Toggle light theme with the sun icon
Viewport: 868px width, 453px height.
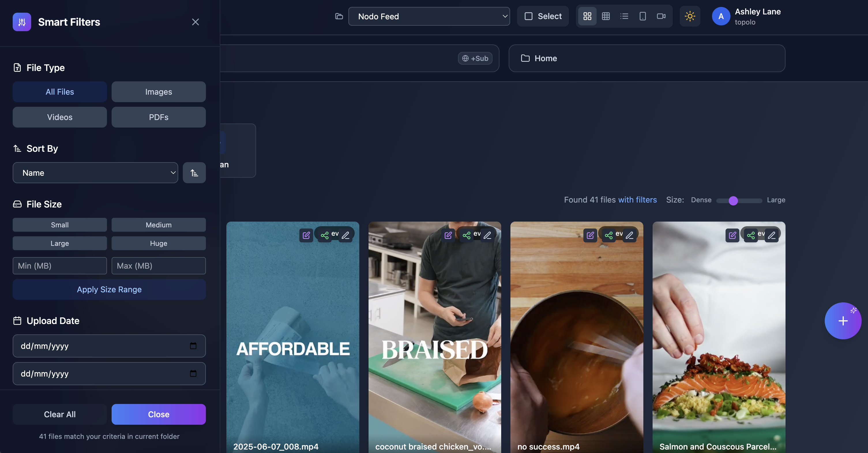[690, 16]
